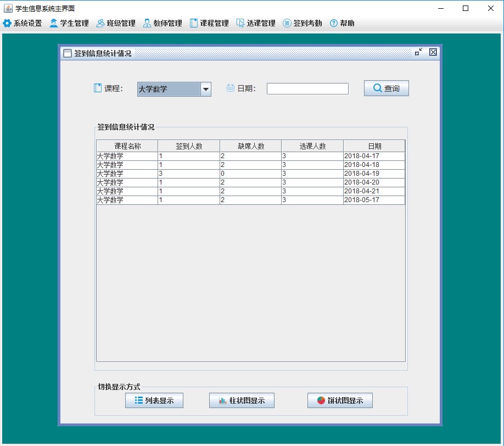Image resolution: width=504 pixels, height=446 pixels.
Task: Click the book icon beside 课程管理
Action: [193, 23]
